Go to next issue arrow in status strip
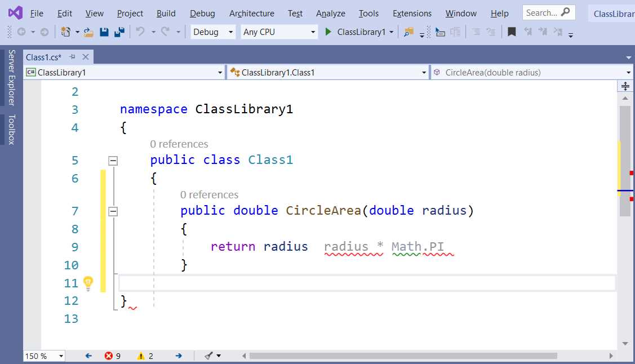635x364 pixels. click(x=179, y=356)
